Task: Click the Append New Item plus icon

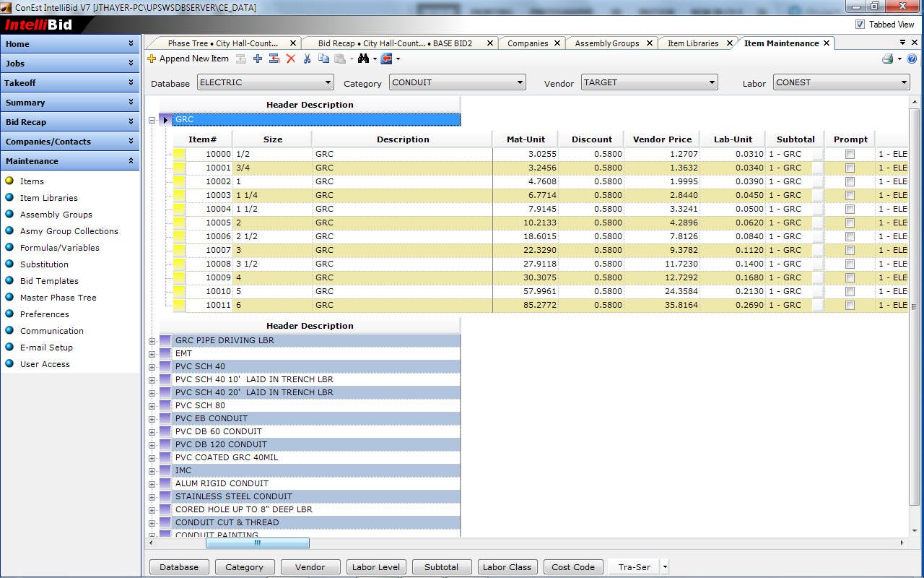Action: 152,59
